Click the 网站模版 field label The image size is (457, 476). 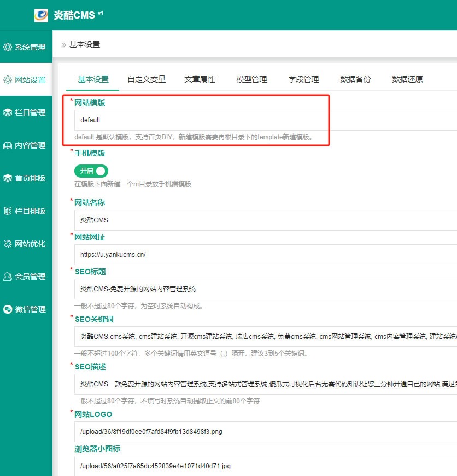tap(90, 103)
